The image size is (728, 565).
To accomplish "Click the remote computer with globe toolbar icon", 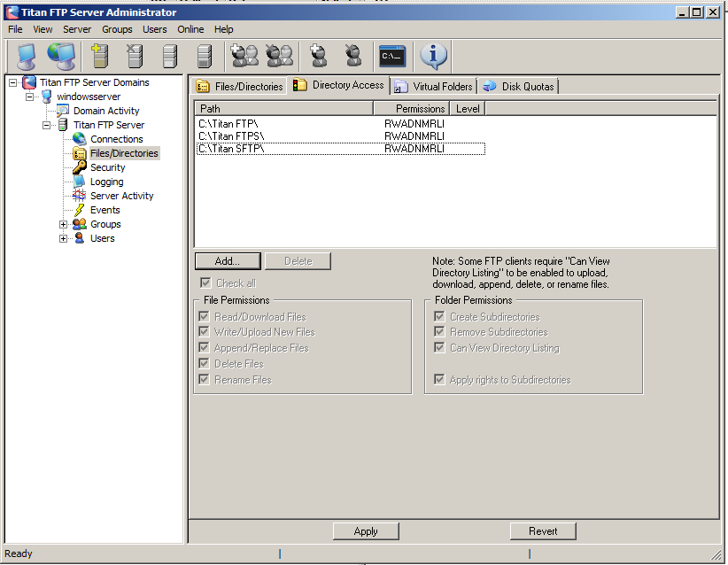I will (61, 57).
